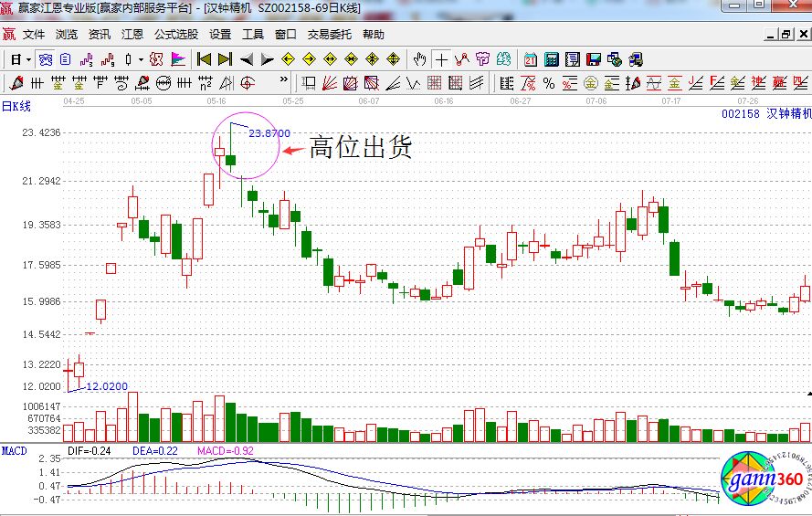Click the hand pan tool icon
Screen dimensions: 812x516
pyautogui.click(x=419, y=59)
